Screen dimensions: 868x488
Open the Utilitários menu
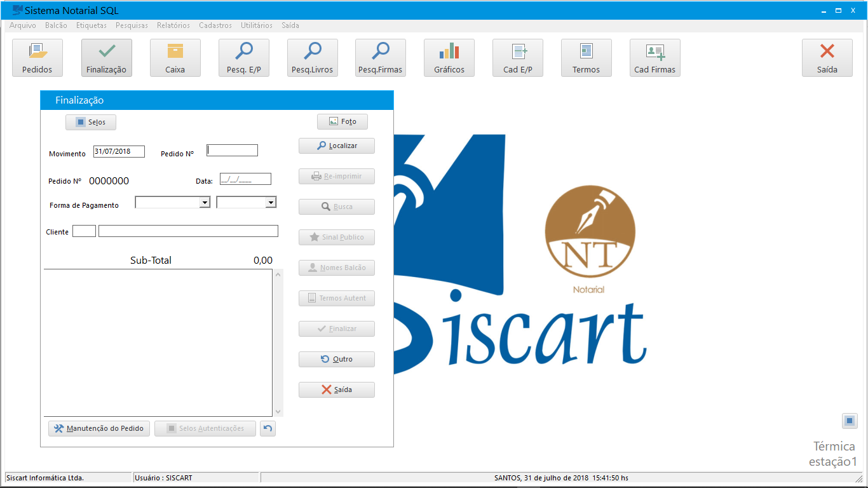pos(257,25)
